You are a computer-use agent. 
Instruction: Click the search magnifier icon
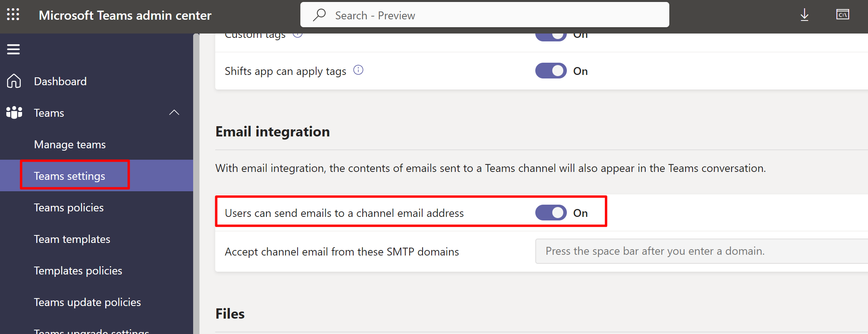point(319,15)
